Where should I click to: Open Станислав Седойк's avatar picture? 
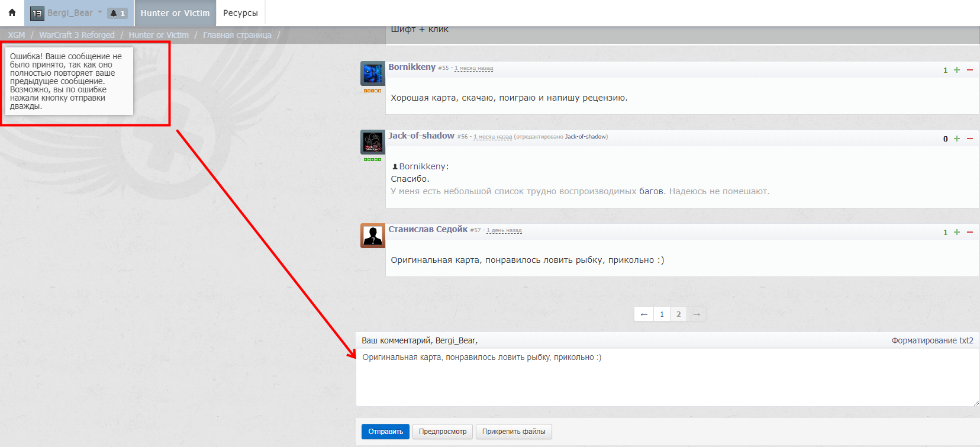373,236
